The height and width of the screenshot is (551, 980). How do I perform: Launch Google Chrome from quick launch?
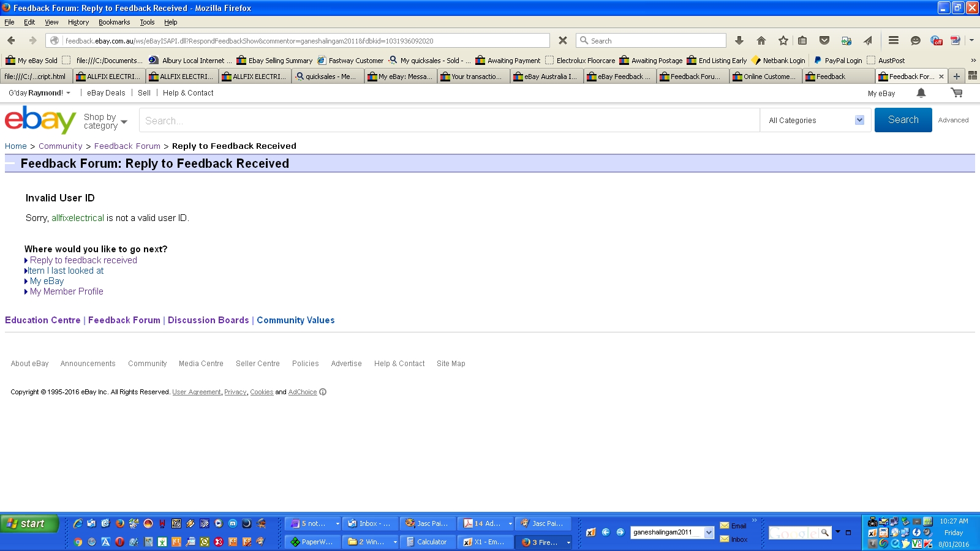pyautogui.click(x=78, y=542)
